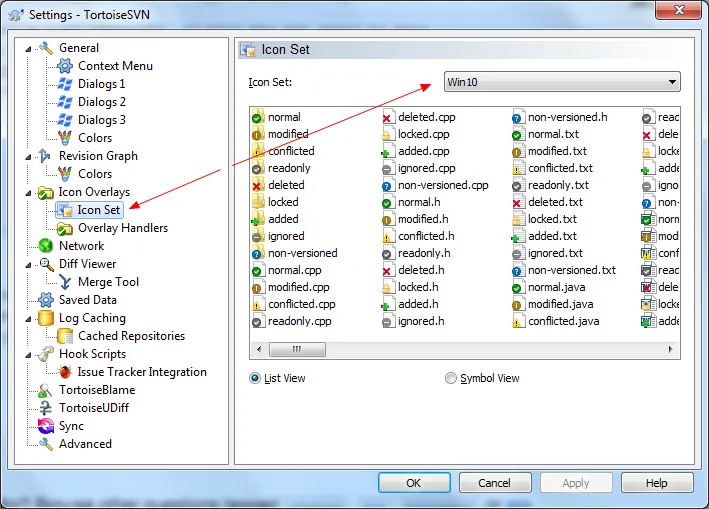Open the Network settings page
This screenshot has width=709, height=509.
(81, 246)
